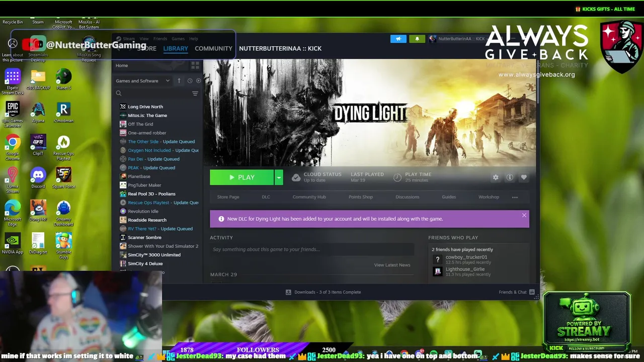This screenshot has height=362, width=644.
Task: Open the library advanced filter icon
Action: coord(195,94)
